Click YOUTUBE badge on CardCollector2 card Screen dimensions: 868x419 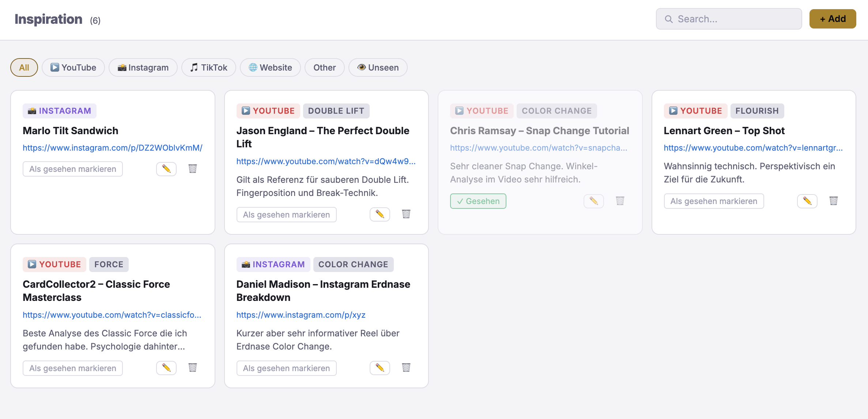54,264
